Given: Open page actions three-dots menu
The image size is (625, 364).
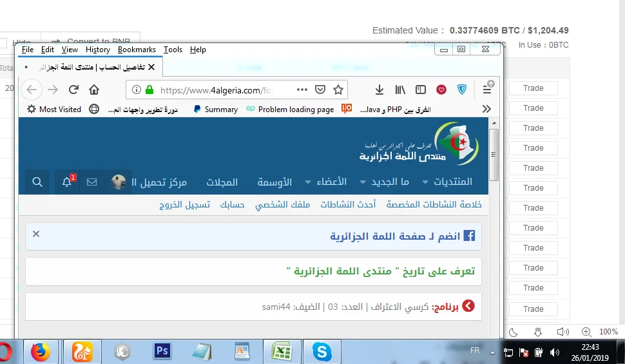Looking at the screenshot, I should 302,90.
